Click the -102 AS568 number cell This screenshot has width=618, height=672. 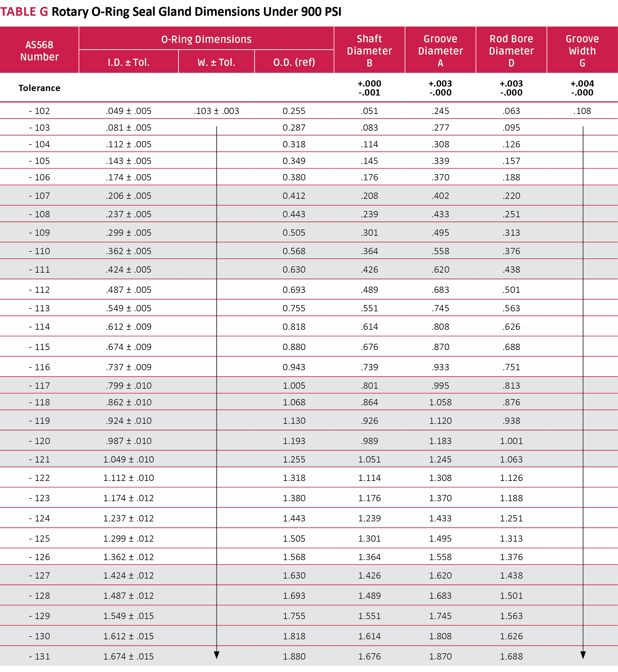point(39,111)
